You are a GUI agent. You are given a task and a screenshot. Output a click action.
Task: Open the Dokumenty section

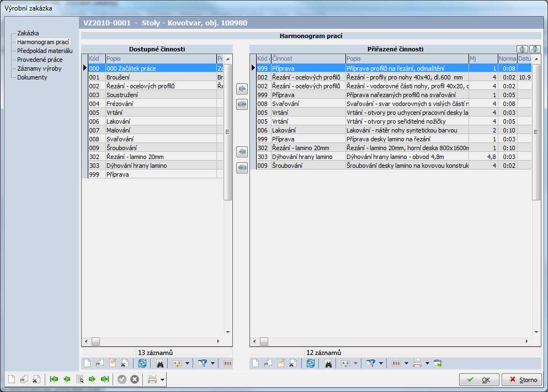tap(32, 77)
